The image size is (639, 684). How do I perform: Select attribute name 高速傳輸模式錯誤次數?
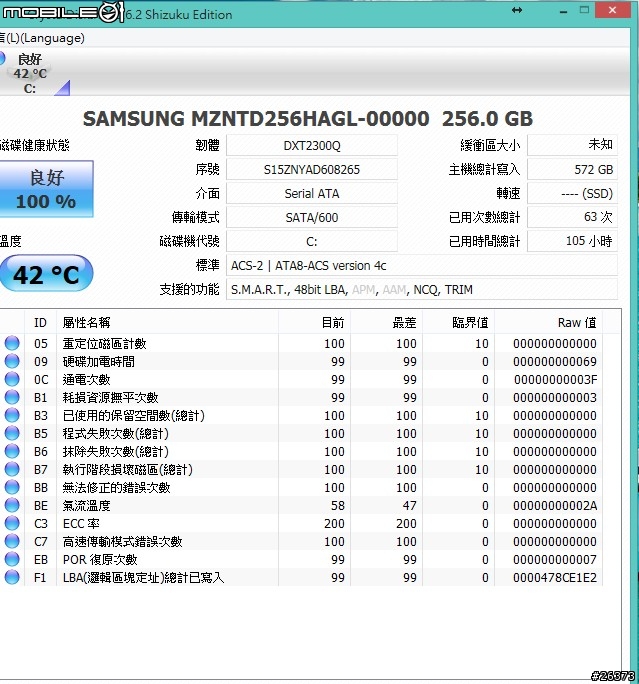tap(123, 541)
